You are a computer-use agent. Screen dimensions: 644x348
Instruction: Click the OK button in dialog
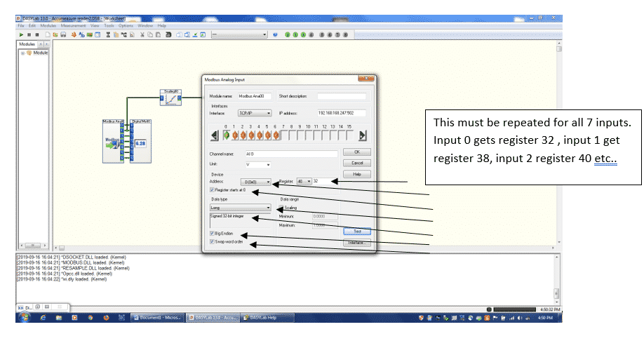(x=357, y=152)
